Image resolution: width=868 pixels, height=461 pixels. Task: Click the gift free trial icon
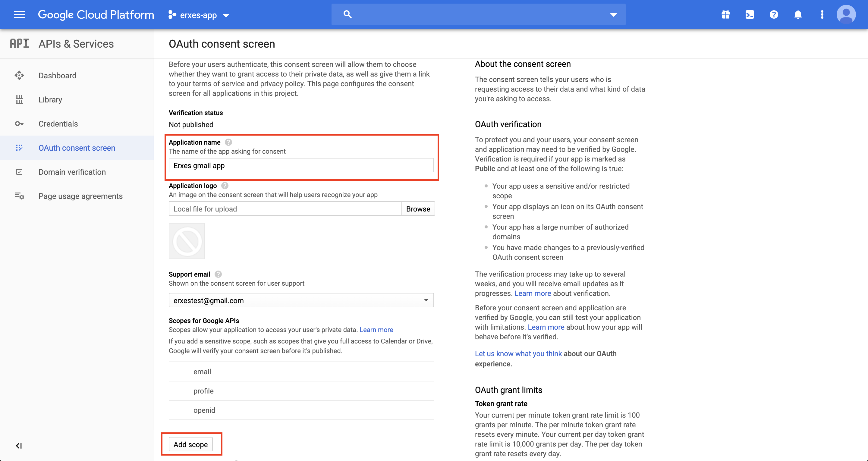(x=725, y=14)
